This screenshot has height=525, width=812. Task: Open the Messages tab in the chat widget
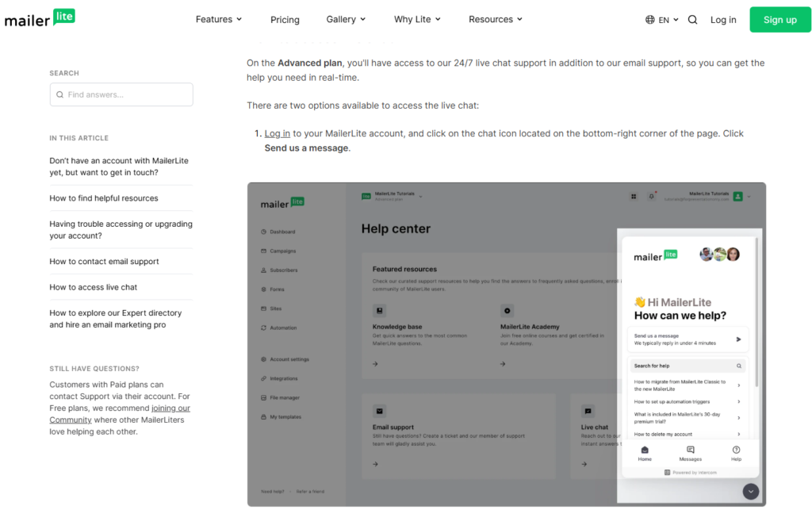[691, 454]
